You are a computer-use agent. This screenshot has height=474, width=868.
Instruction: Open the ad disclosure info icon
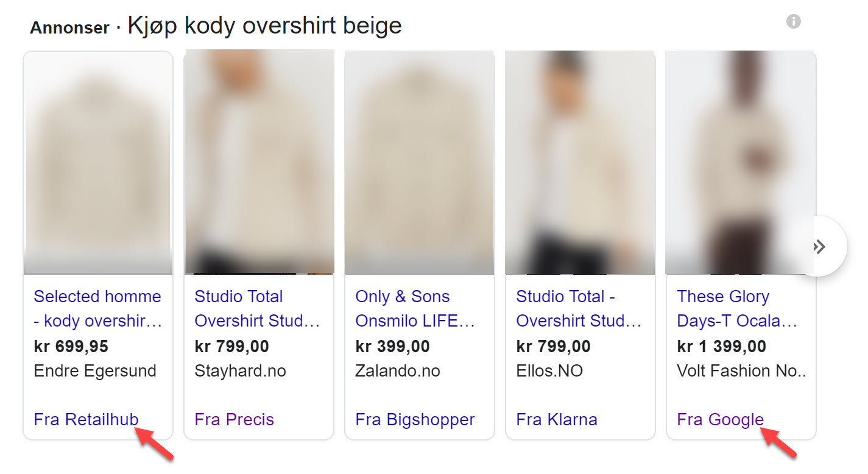click(x=794, y=22)
